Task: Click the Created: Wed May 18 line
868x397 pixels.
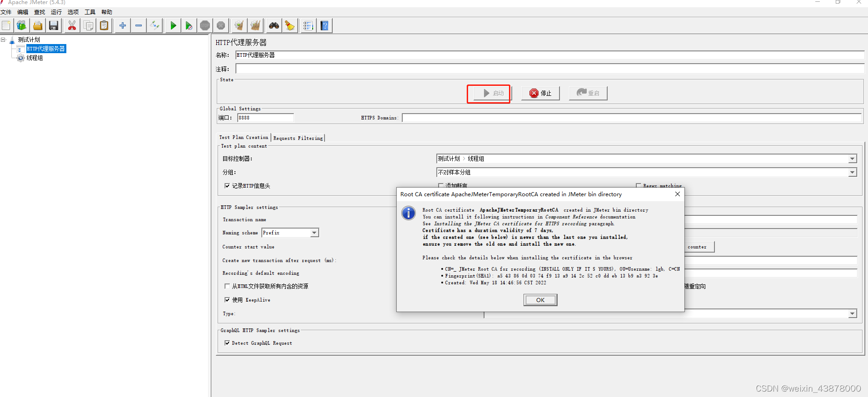Action: tap(495, 283)
